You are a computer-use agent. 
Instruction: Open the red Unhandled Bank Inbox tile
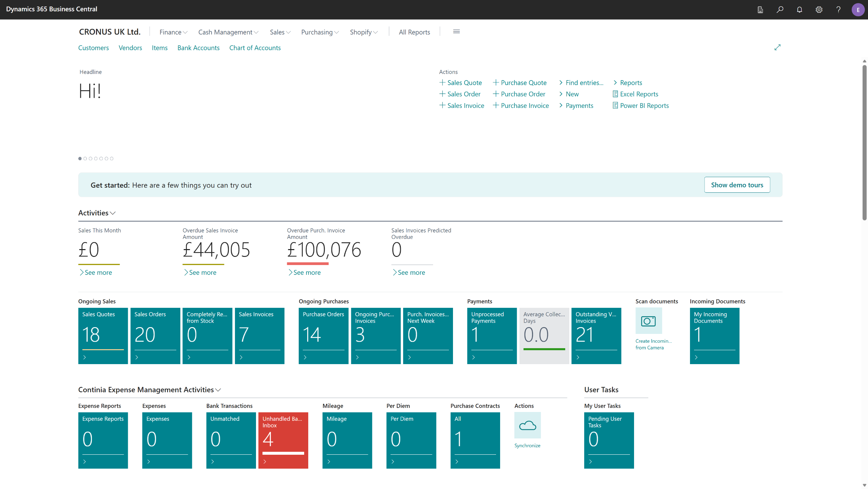point(283,440)
